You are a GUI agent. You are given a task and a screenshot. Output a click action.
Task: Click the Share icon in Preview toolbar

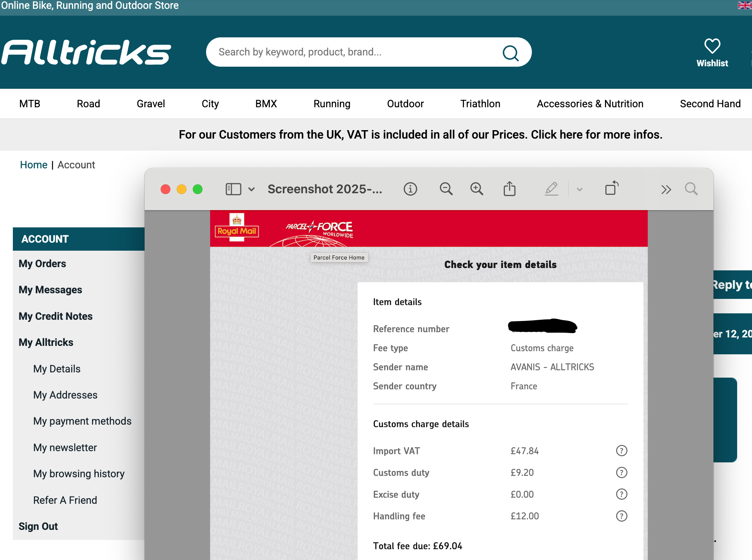tap(509, 188)
